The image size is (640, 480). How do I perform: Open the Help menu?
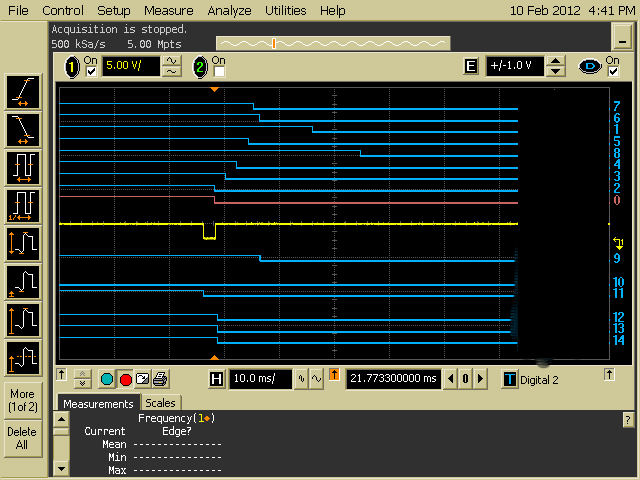pos(333,10)
